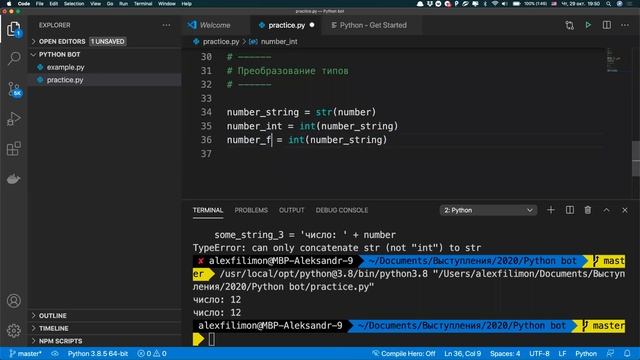Click the feedback icon in status bar

tap(611, 353)
